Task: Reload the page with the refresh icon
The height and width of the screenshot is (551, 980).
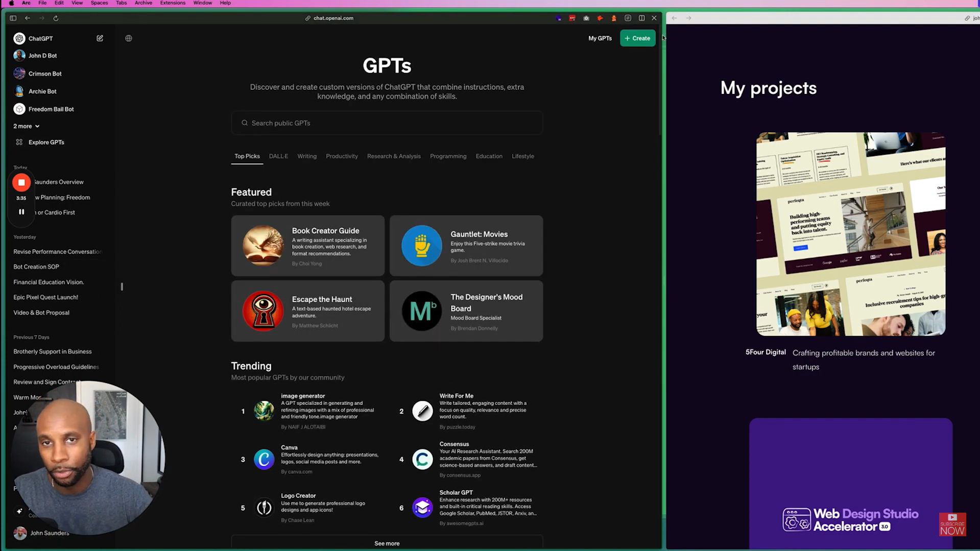Action: pos(56,18)
